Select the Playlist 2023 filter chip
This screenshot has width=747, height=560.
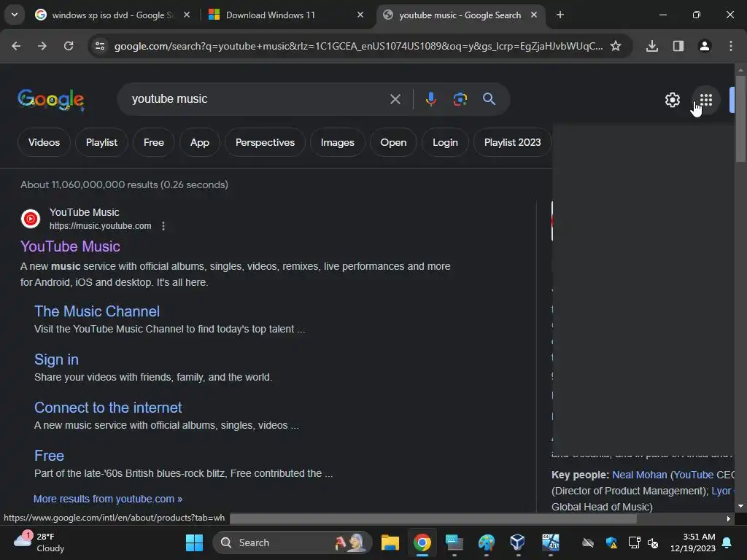pos(512,142)
